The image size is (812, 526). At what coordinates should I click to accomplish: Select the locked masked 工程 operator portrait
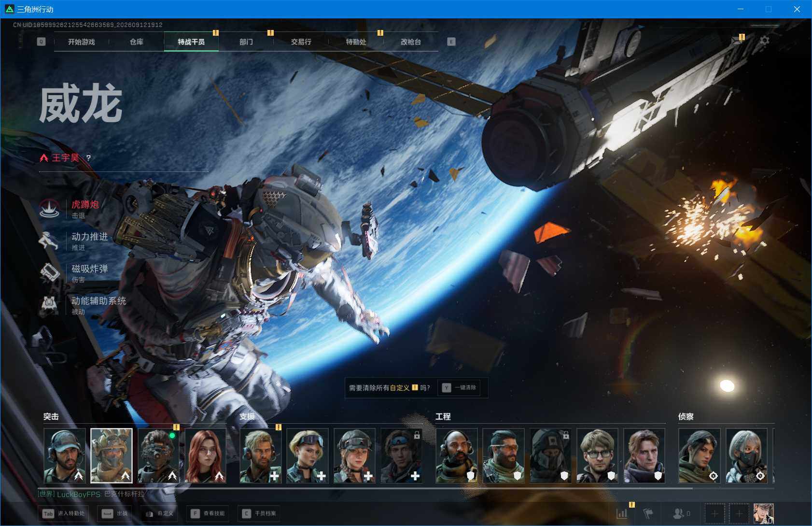point(550,455)
